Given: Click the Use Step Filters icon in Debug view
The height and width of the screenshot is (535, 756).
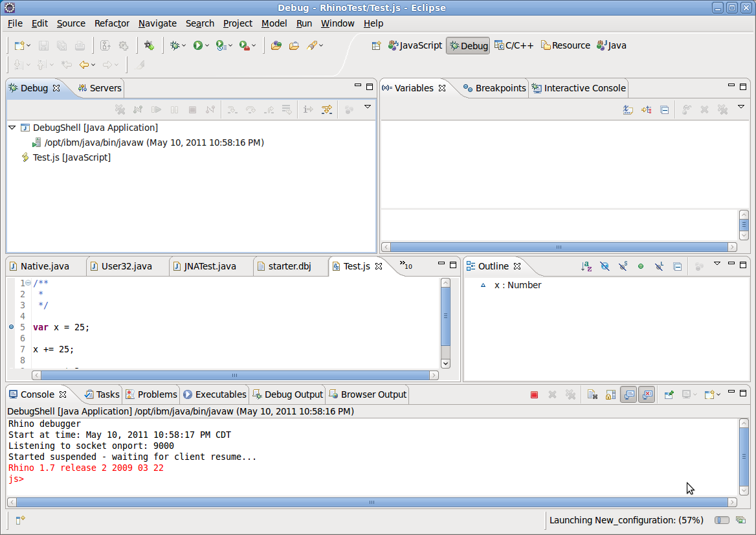Looking at the screenshot, I should point(327,109).
